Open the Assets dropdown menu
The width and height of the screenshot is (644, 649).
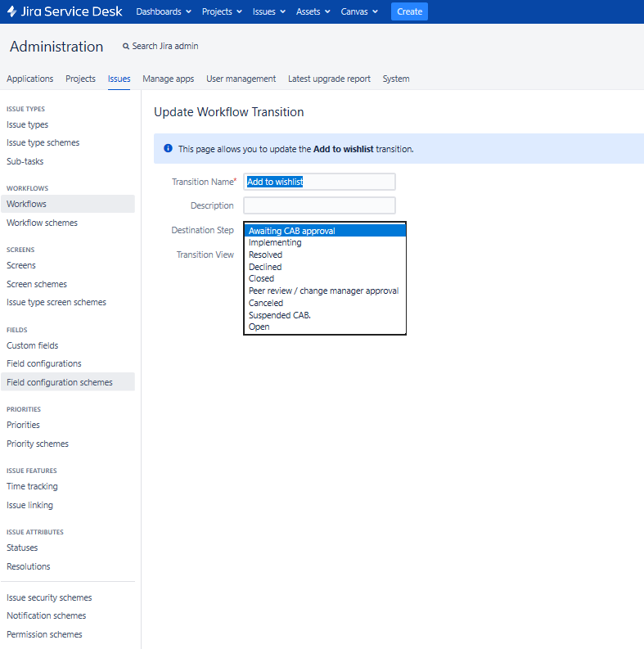point(313,11)
